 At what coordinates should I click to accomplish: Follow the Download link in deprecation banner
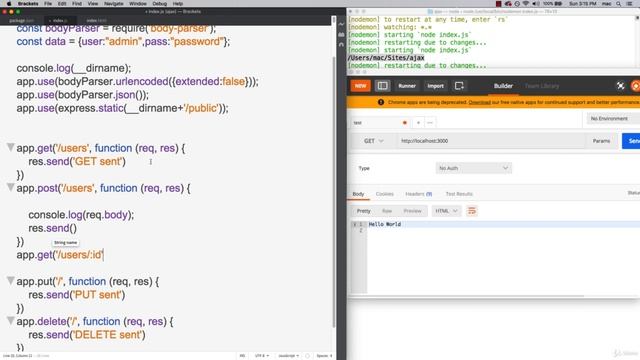(479, 102)
